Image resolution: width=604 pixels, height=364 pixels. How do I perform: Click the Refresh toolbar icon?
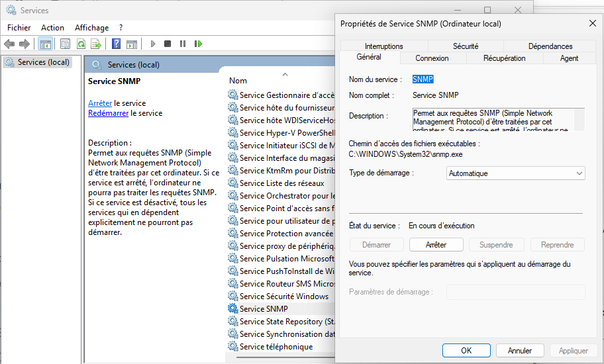(81, 44)
